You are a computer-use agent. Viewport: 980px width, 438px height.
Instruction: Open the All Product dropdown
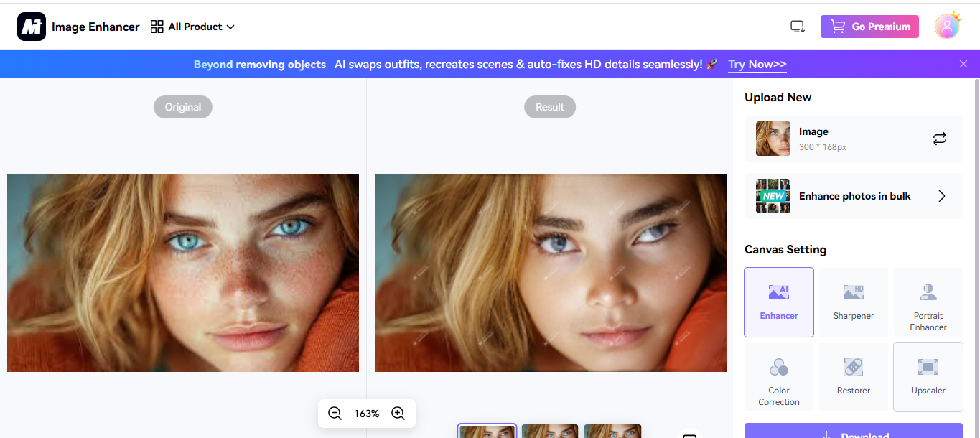[x=192, y=27]
